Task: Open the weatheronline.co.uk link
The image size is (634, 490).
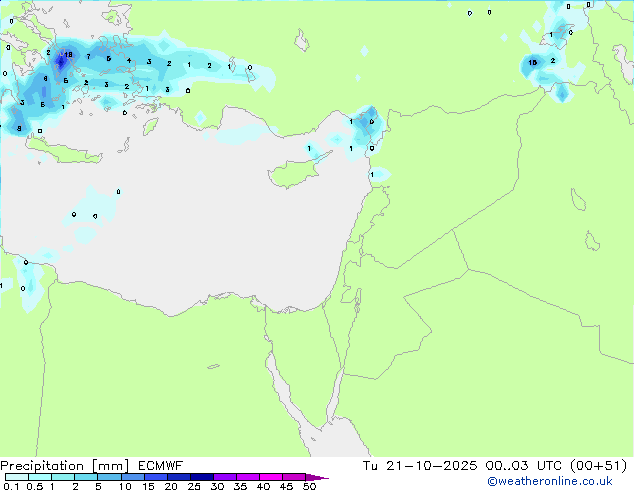Action: tap(550, 481)
